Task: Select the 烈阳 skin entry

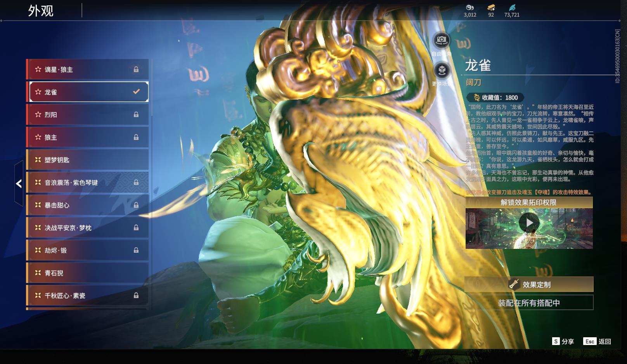Action: (x=88, y=114)
